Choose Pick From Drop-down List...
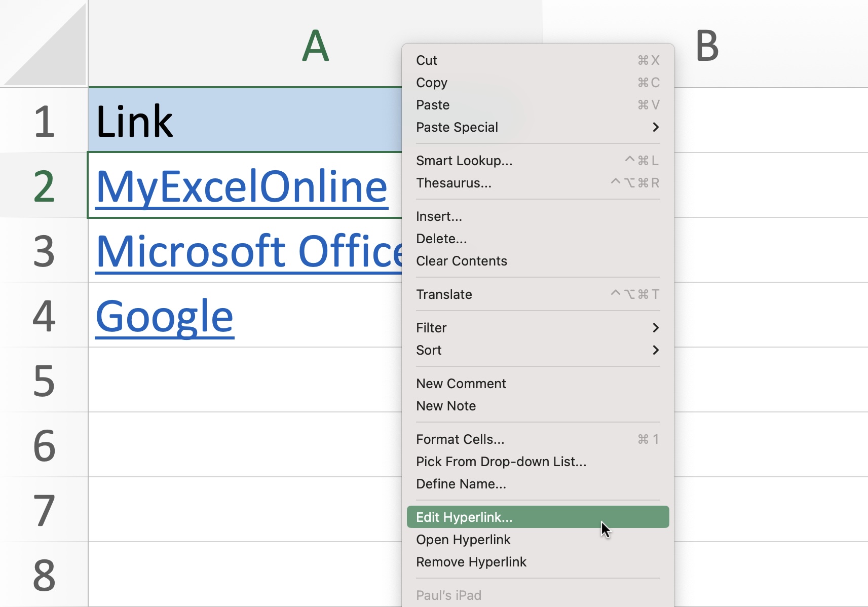This screenshot has height=607, width=868. pyautogui.click(x=538, y=462)
